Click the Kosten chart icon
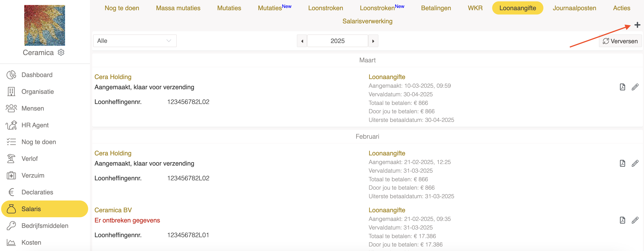644x251 pixels. pyautogui.click(x=11, y=242)
